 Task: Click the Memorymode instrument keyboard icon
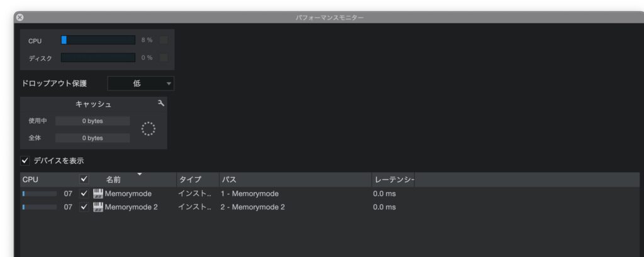tap(98, 194)
